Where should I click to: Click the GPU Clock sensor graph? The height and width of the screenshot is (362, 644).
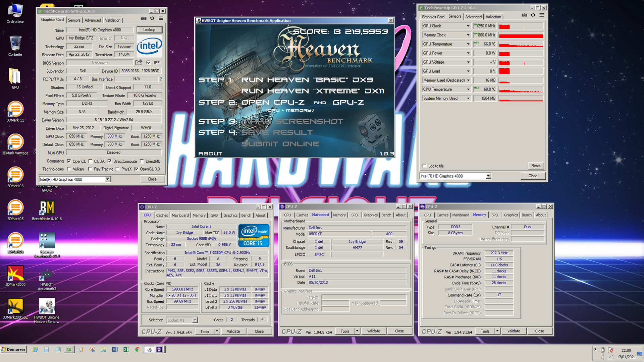pyautogui.click(x=521, y=26)
